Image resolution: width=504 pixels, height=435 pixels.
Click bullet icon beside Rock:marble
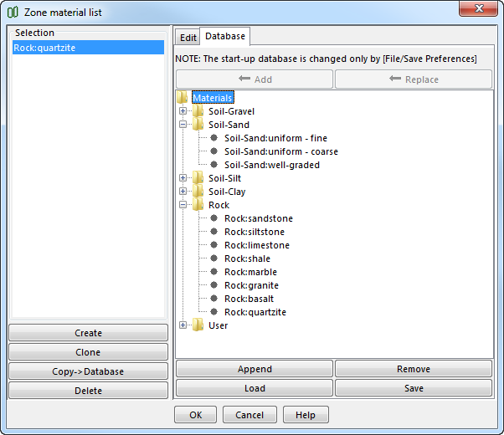pos(213,272)
